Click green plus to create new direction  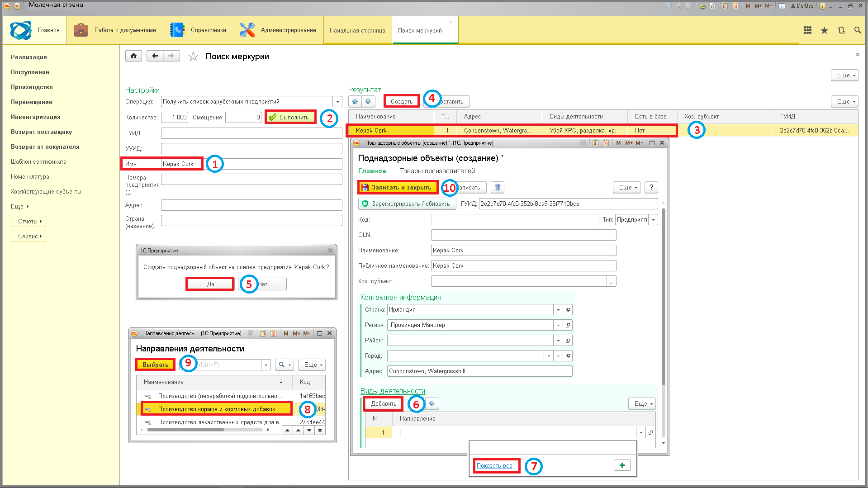(x=622, y=465)
